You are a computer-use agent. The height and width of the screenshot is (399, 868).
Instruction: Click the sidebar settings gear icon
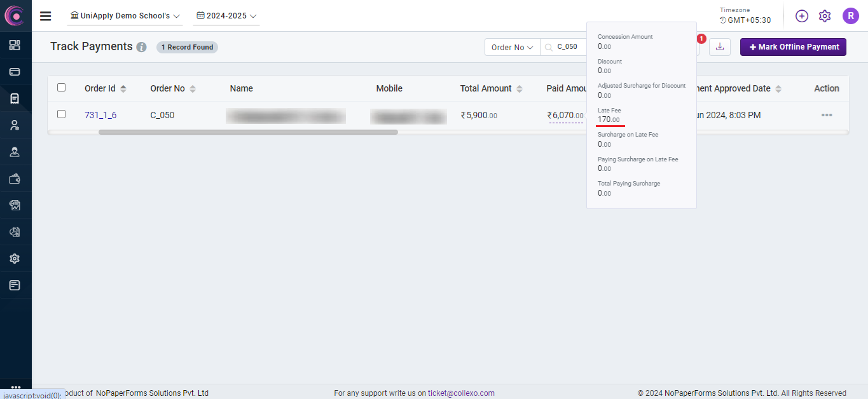(15, 259)
